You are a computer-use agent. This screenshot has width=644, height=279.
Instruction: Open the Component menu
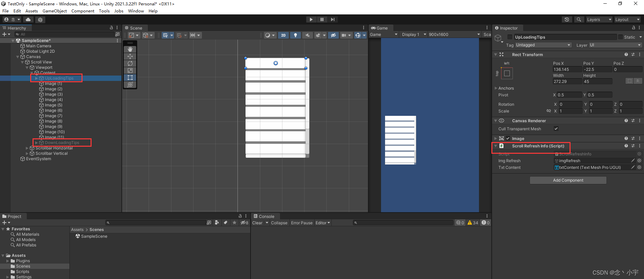click(x=83, y=11)
